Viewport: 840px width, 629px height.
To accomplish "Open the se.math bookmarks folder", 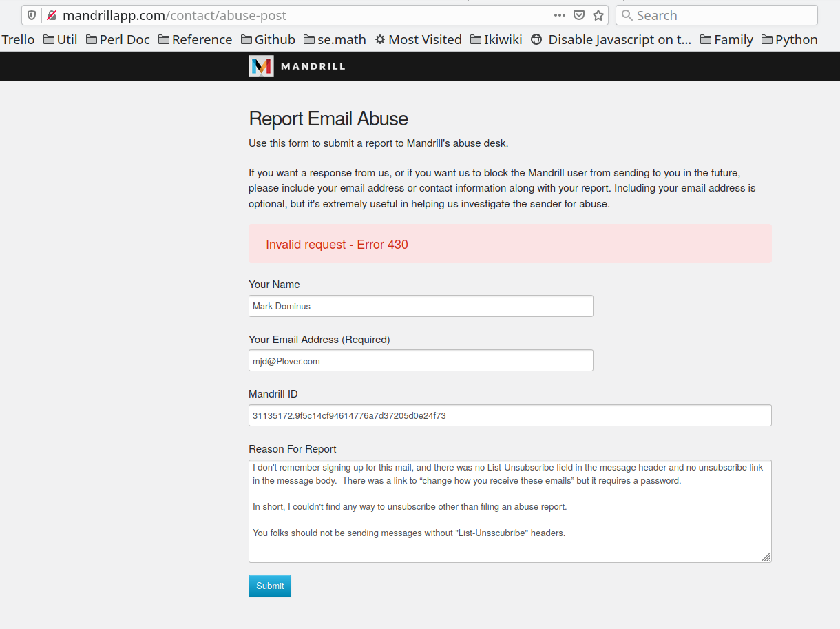I will (335, 39).
